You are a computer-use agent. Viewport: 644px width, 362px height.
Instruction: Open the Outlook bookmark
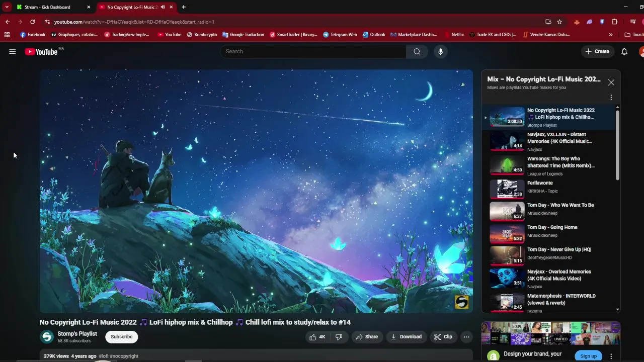tap(373, 35)
